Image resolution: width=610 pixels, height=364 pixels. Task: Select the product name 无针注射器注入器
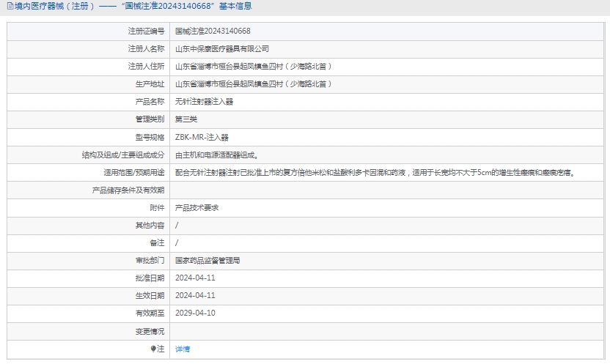(205, 102)
